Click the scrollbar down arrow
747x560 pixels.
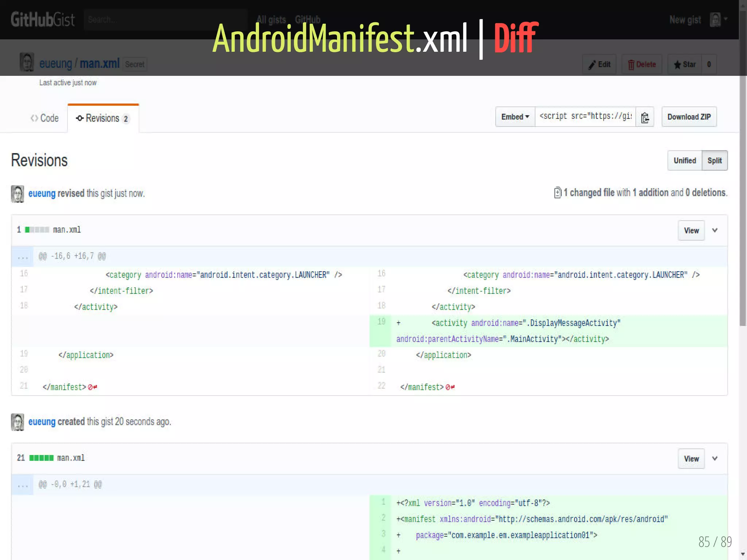coord(743,554)
